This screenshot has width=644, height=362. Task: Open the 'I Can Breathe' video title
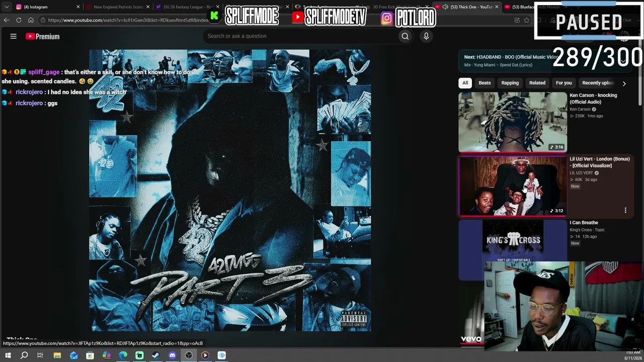pyautogui.click(x=584, y=223)
